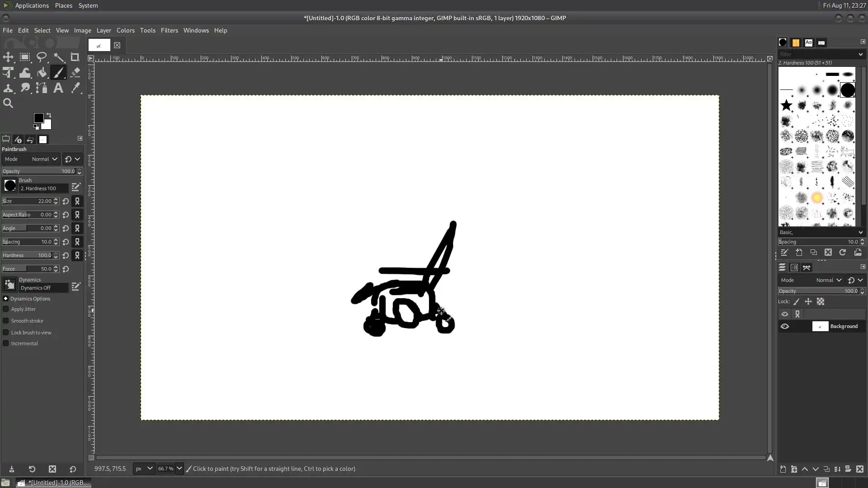Select the star-shaped brush preset
The image size is (868, 488).
(786, 105)
